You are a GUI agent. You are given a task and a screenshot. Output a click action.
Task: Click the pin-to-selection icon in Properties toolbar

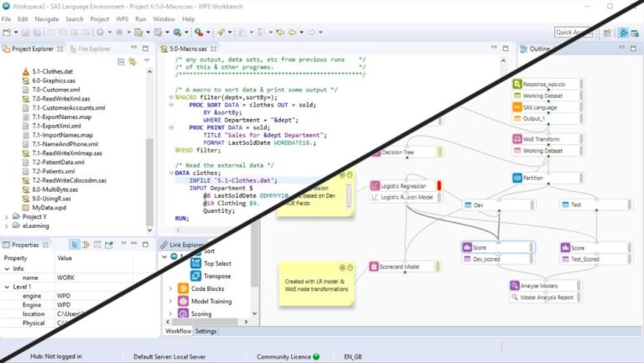tap(109, 245)
